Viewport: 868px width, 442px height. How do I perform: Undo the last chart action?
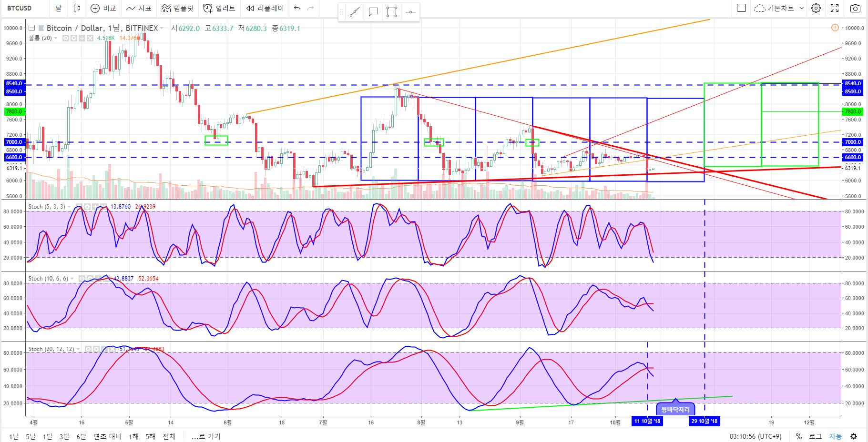(x=297, y=8)
